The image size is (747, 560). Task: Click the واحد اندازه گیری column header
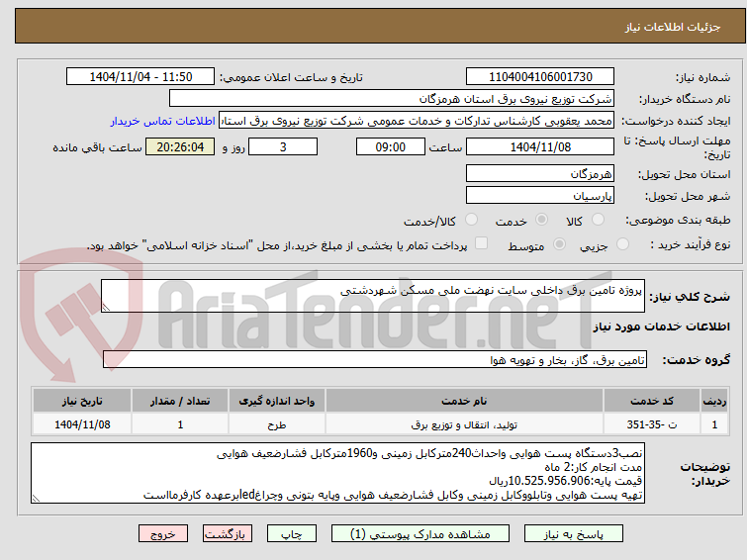point(277,401)
